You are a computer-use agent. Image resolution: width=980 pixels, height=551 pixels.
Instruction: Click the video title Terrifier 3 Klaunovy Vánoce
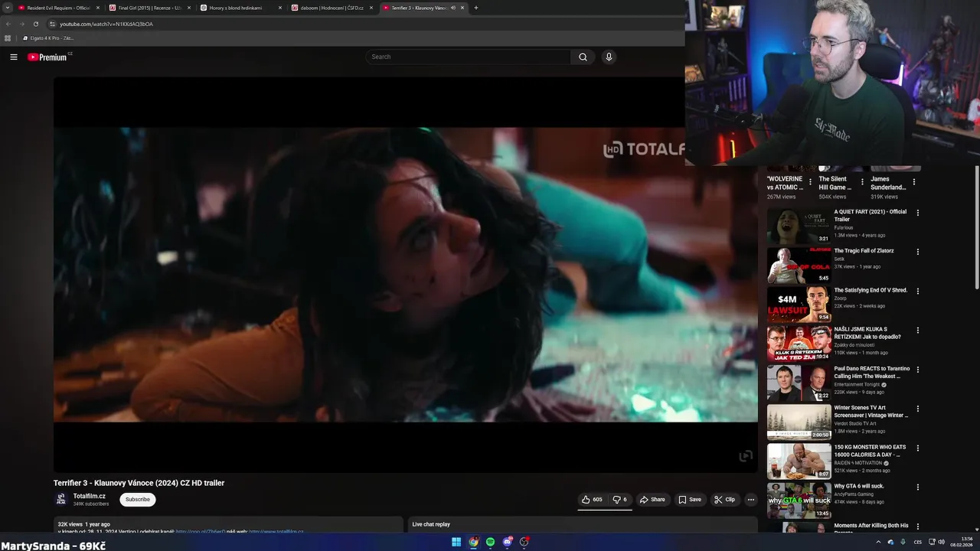139,483
